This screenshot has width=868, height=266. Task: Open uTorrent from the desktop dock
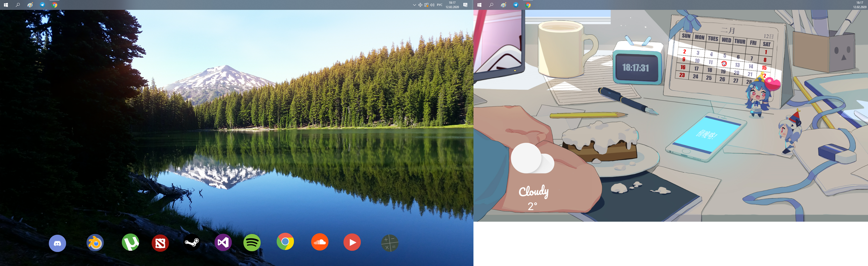tap(130, 242)
